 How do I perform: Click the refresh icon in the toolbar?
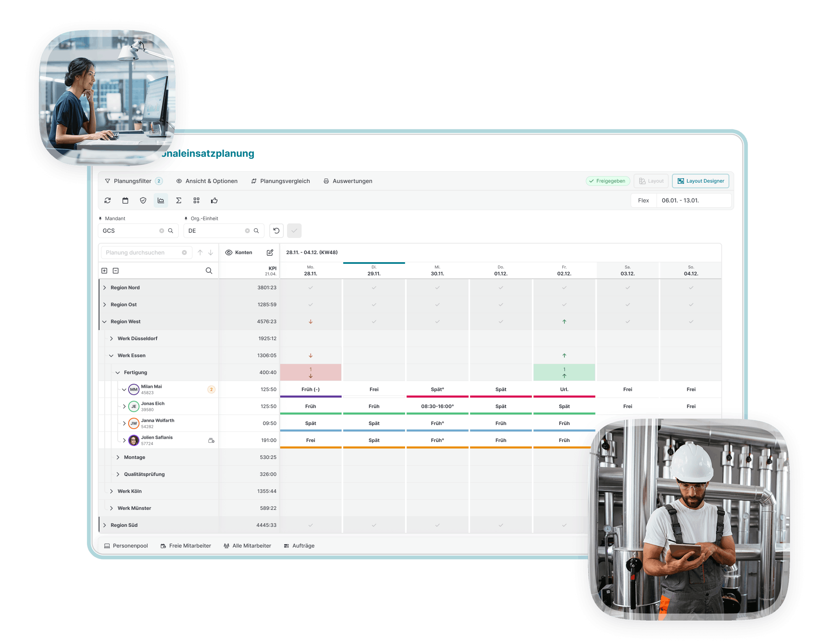tap(108, 200)
